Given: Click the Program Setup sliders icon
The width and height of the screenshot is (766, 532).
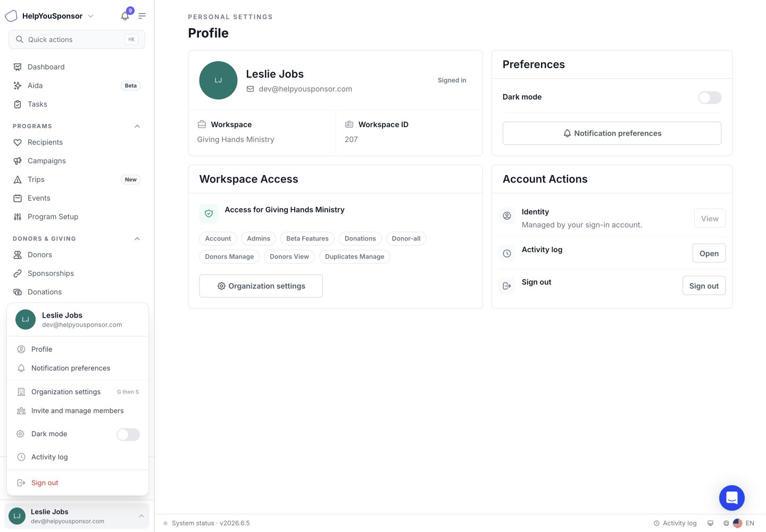Looking at the screenshot, I should coord(18,217).
